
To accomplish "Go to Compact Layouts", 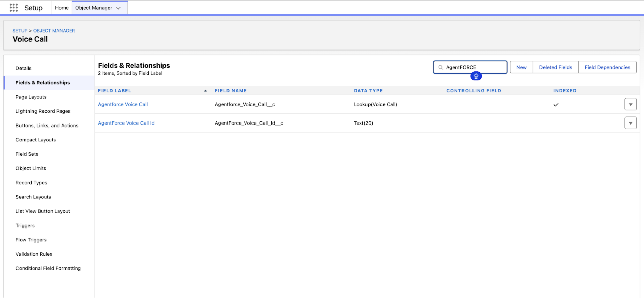I will point(36,140).
